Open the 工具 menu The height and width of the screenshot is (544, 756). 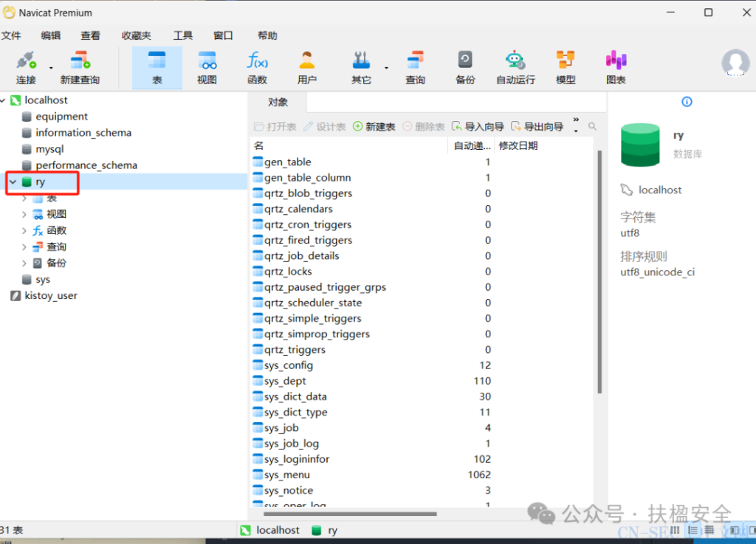[x=183, y=35]
